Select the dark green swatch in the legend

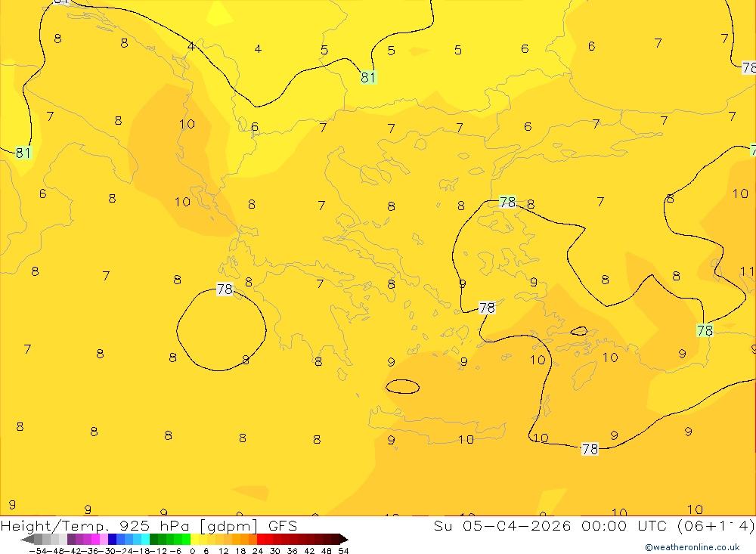[x=153, y=539]
